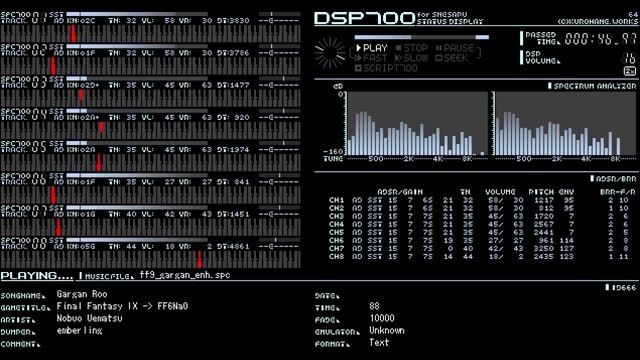Click the PAUSE control
The image size is (640, 360).
pos(455,48)
